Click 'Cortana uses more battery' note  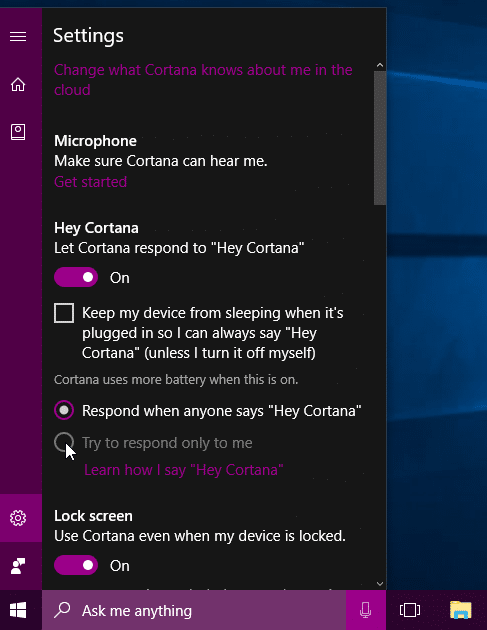176,379
